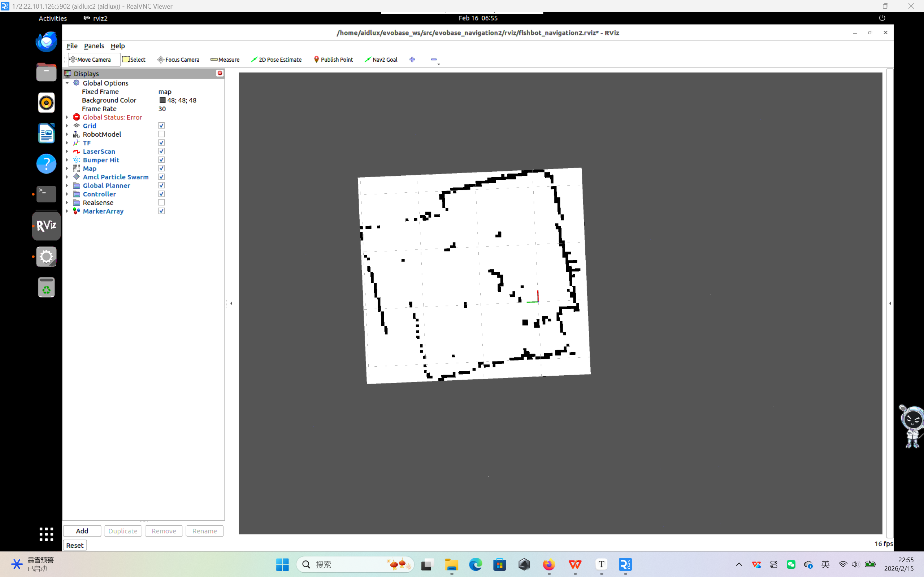Disable the TF display checkbox

coord(161,143)
